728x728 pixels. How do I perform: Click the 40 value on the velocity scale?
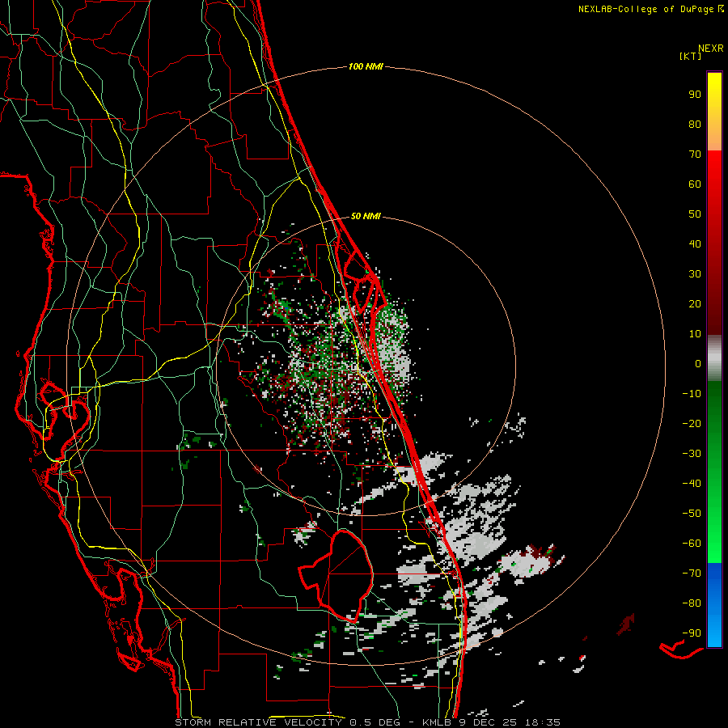pyautogui.click(x=695, y=244)
